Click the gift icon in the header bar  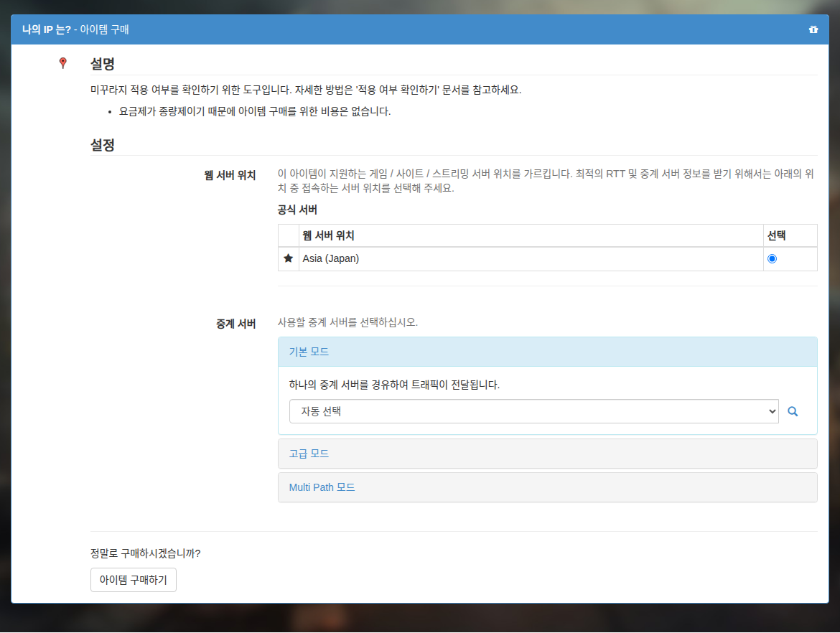pos(813,29)
